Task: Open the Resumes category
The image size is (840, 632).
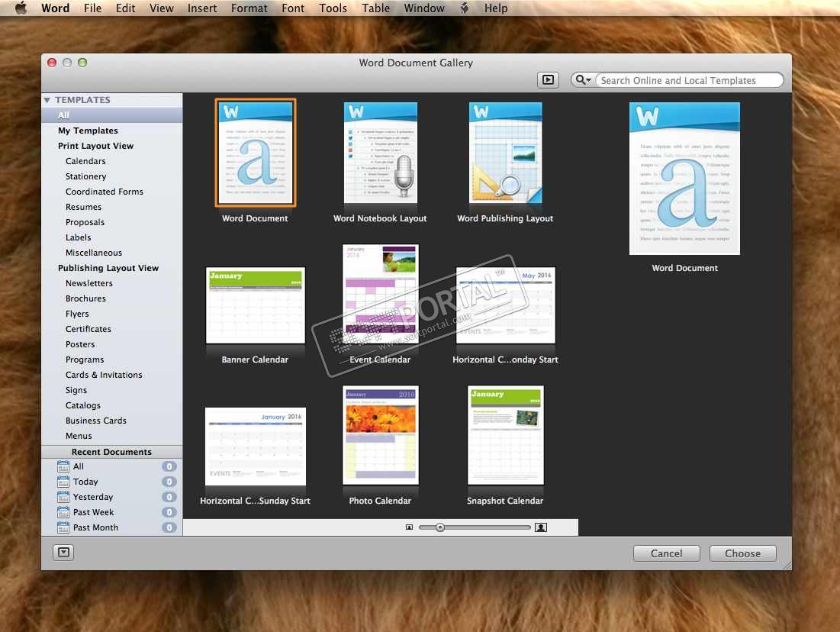Action: tap(84, 207)
